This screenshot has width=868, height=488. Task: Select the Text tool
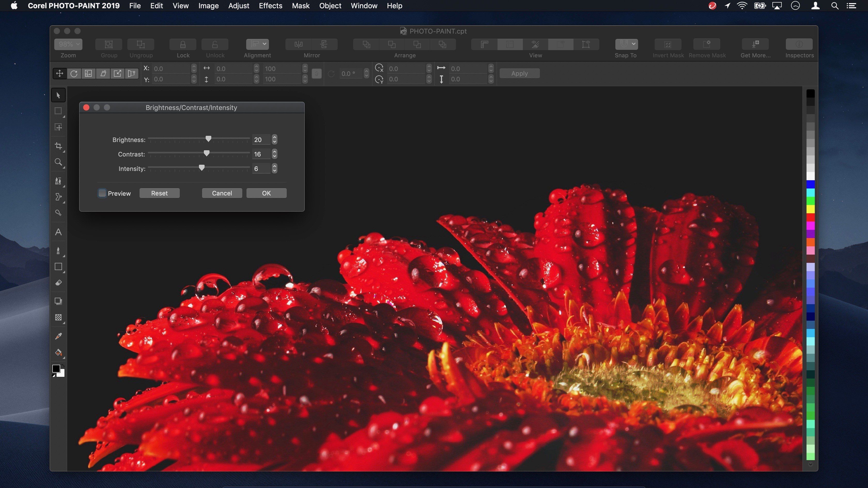58,232
